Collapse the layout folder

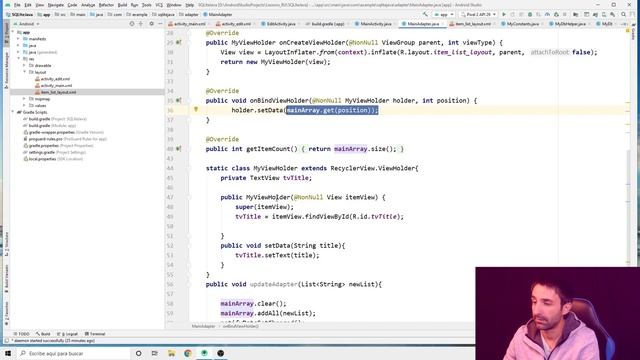coord(24,72)
